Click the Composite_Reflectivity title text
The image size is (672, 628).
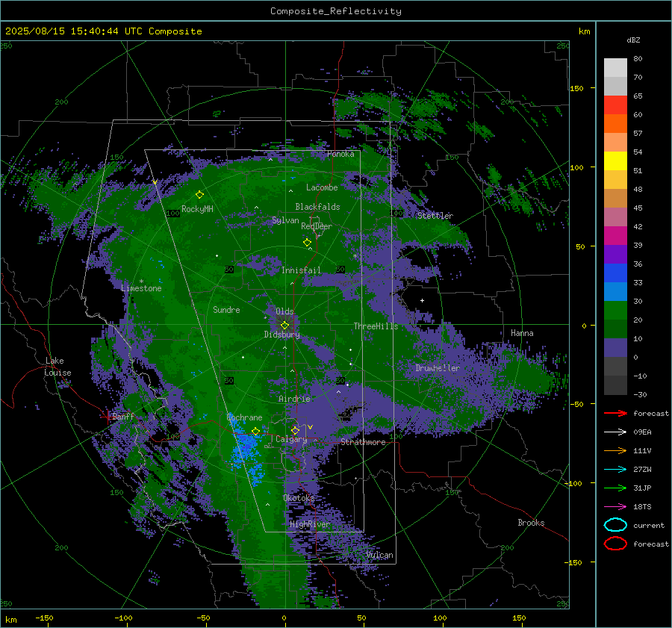point(336,11)
